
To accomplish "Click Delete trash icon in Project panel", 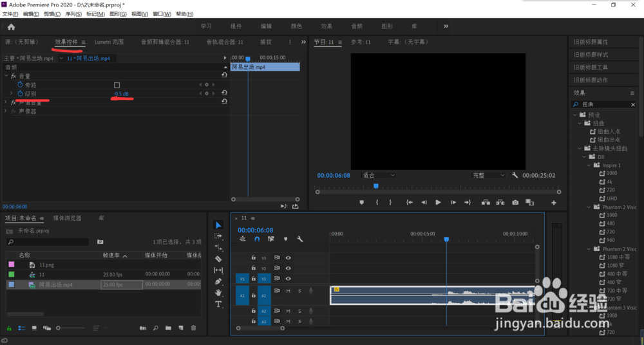I will [x=193, y=328].
